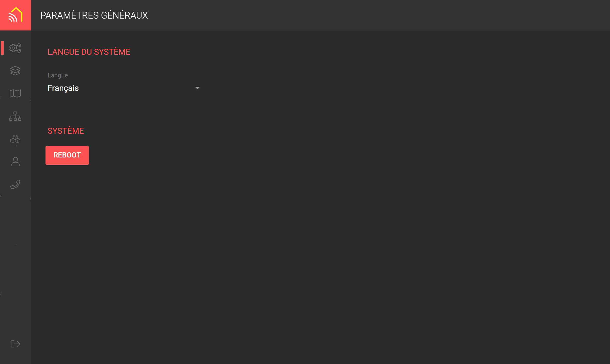Log out using the exit arrow icon

coord(15,344)
